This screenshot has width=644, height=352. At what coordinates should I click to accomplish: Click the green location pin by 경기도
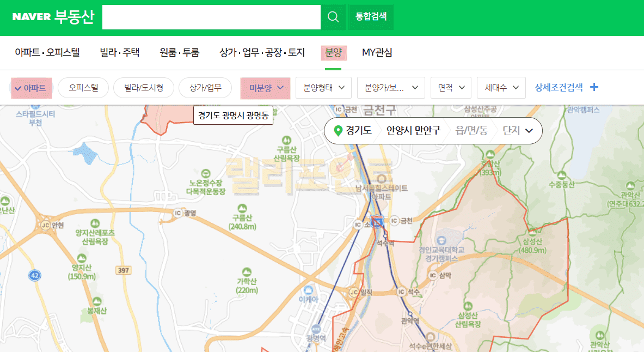point(339,131)
